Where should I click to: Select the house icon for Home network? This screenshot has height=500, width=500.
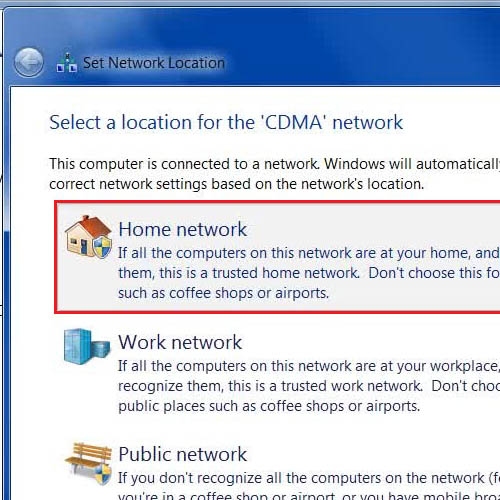(x=88, y=237)
